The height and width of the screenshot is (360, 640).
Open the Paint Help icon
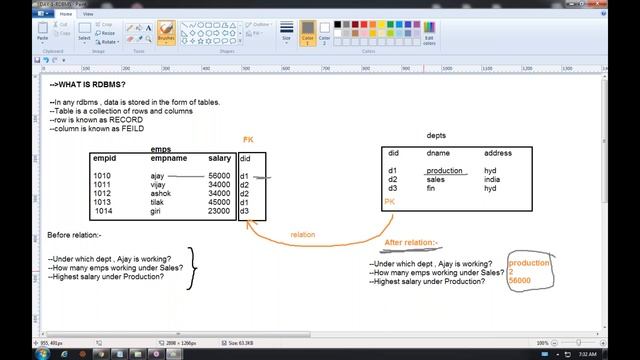coord(603,13)
